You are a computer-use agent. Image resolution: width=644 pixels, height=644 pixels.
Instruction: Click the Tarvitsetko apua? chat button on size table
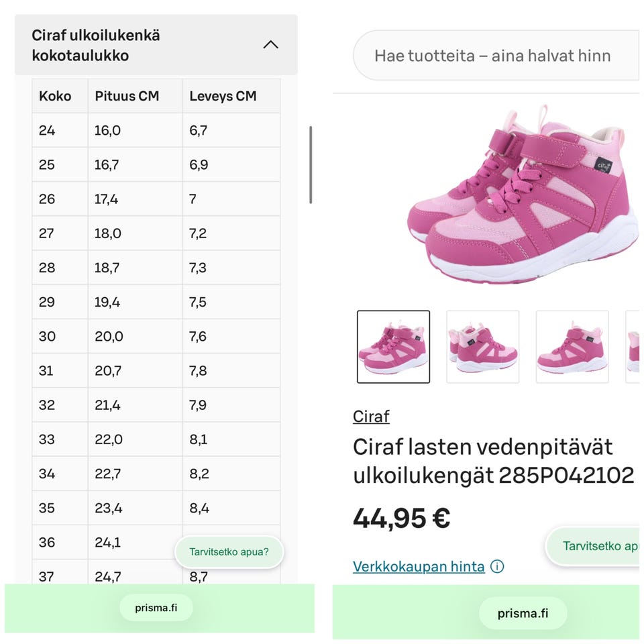tap(229, 552)
